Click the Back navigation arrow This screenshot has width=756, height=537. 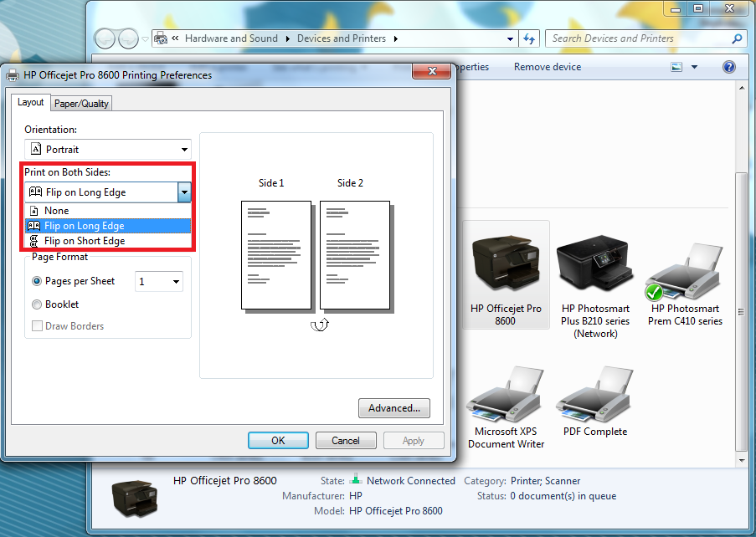click(105, 38)
